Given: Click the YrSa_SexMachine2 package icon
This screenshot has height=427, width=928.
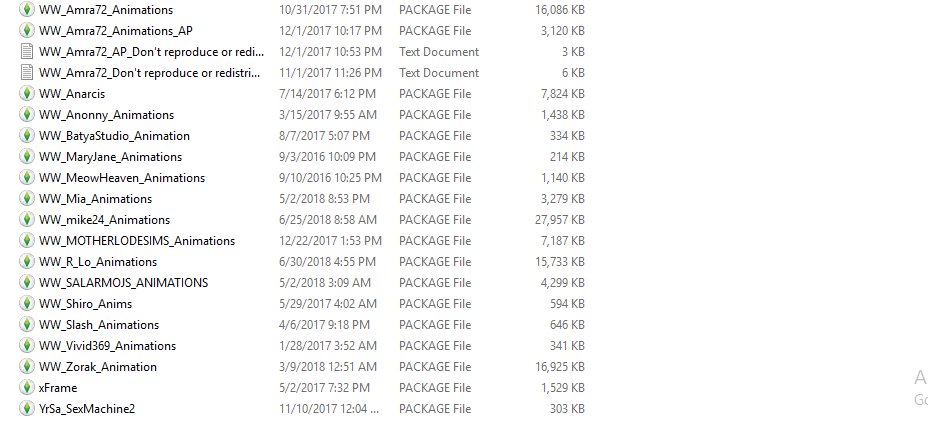Looking at the screenshot, I should pyautogui.click(x=27, y=409).
